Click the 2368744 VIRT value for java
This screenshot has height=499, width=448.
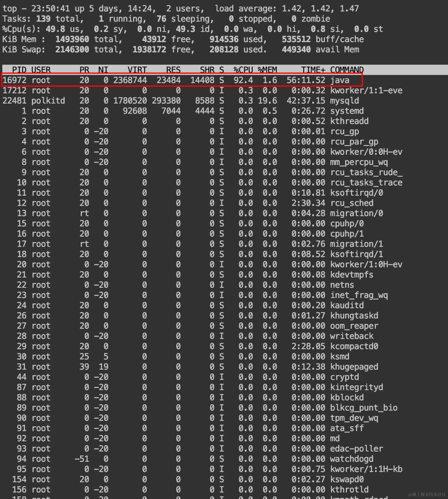tap(130, 80)
